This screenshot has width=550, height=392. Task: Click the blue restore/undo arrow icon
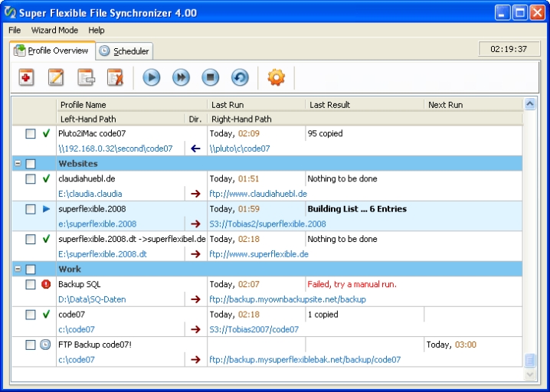tap(240, 77)
